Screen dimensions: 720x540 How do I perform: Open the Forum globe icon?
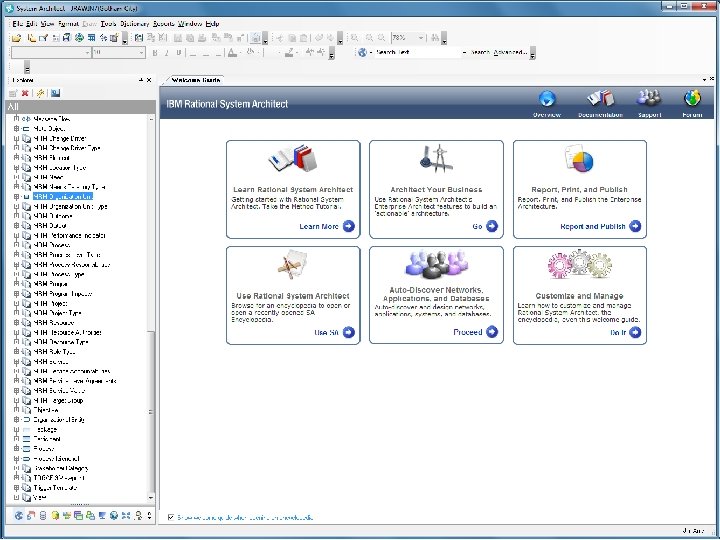coord(692,98)
